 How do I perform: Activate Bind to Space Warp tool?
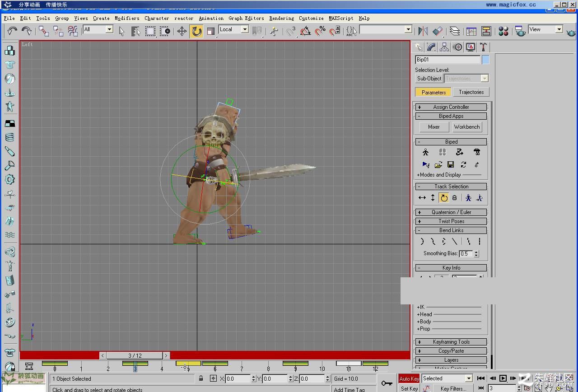pyautogui.click(x=73, y=31)
